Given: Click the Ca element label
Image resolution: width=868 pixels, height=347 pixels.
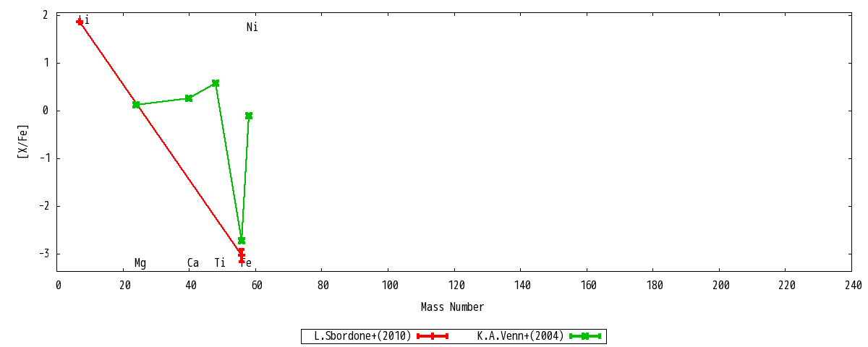Looking at the screenshot, I should [x=192, y=263].
